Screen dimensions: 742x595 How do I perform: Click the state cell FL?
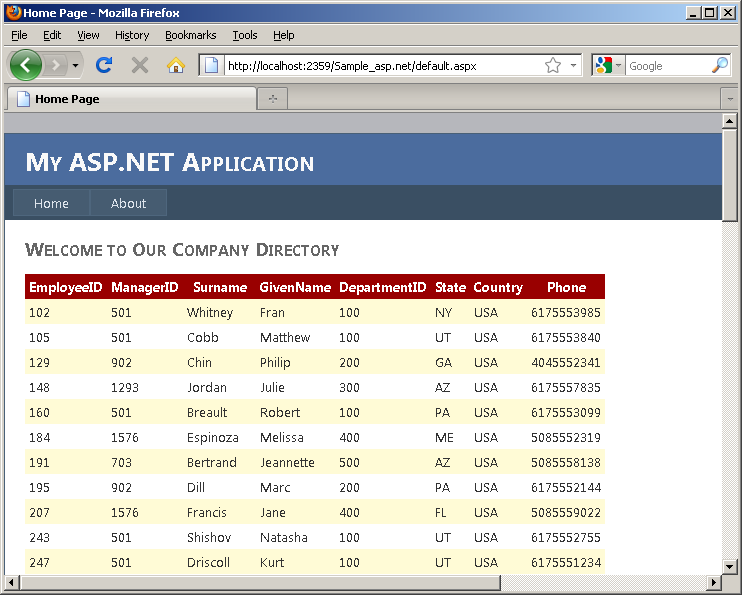click(441, 513)
